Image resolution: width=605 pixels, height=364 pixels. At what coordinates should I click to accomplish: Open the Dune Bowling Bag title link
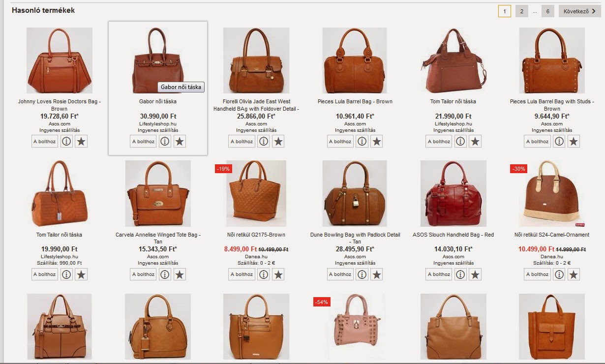coord(355,238)
